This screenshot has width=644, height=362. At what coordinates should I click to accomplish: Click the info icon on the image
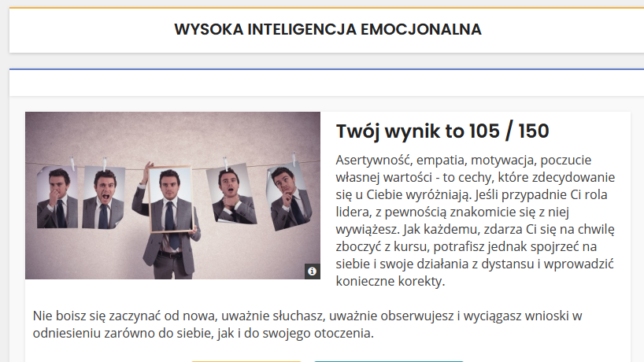click(x=312, y=271)
